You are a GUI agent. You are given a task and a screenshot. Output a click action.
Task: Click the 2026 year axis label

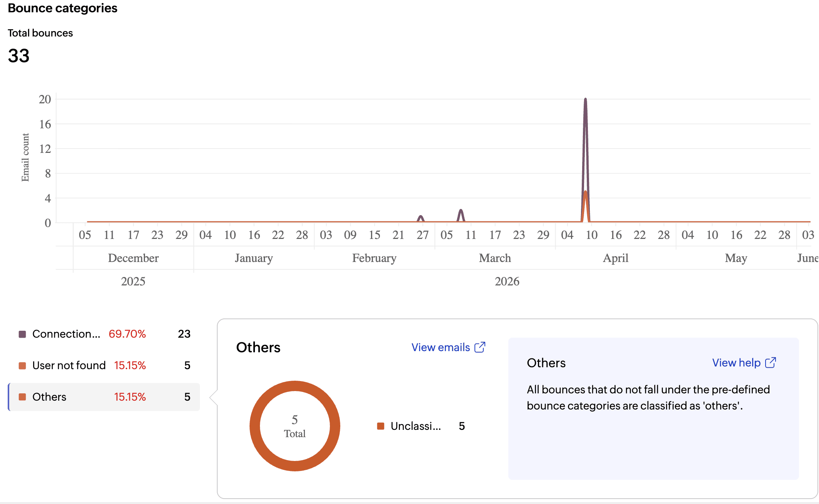click(507, 282)
